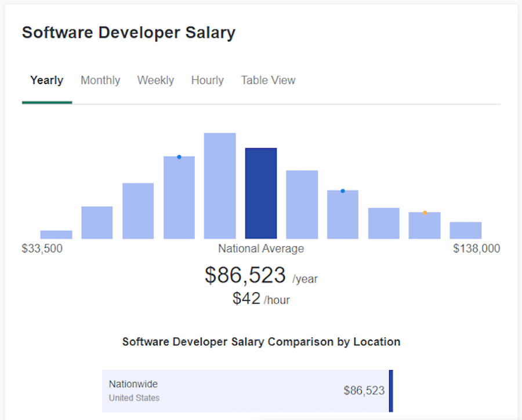Click the Software Developer Salary heading
The image size is (522, 420).
(128, 32)
